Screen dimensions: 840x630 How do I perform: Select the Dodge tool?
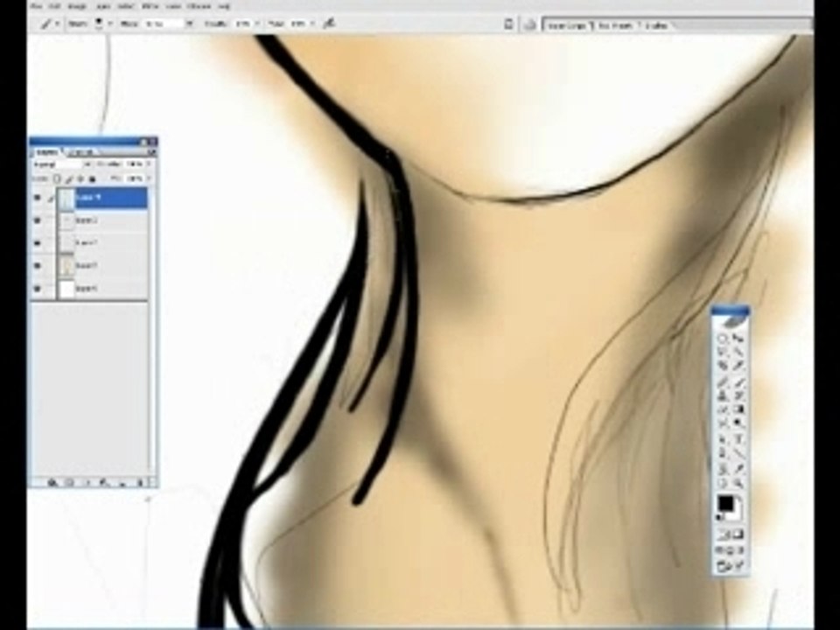pyautogui.click(x=738, y=423)
